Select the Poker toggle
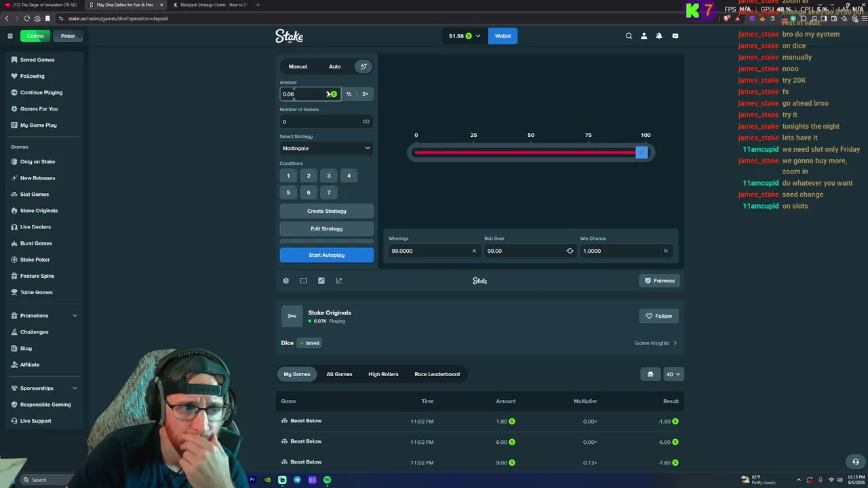This screenshot has height=488, width=868. click(x=68, y=36)
